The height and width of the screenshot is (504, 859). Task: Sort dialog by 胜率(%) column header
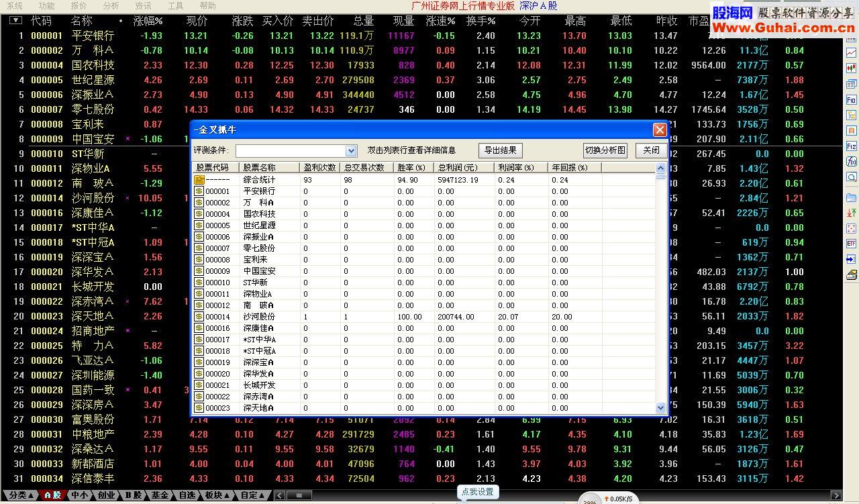413,168
